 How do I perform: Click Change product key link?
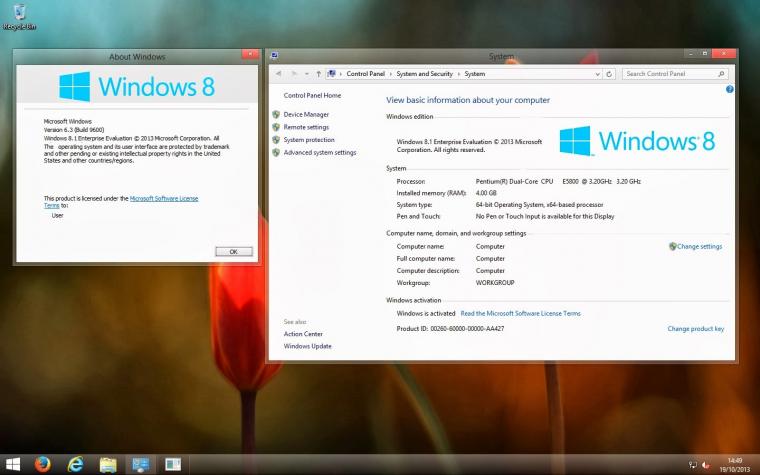696,329
